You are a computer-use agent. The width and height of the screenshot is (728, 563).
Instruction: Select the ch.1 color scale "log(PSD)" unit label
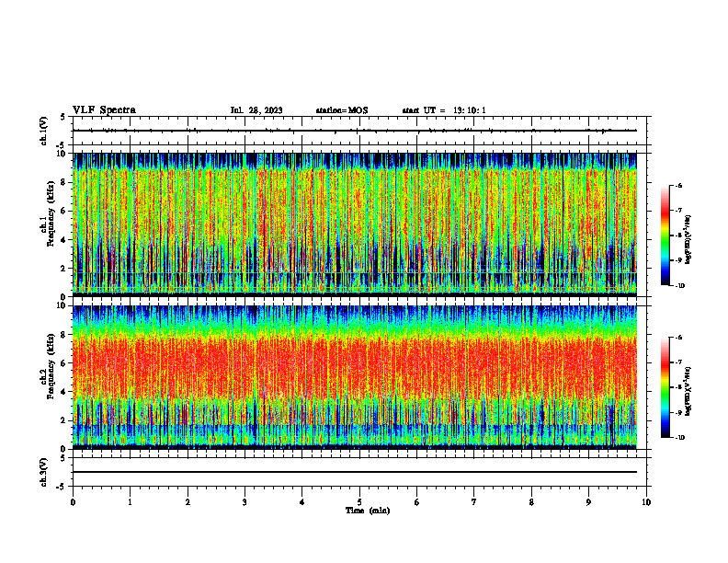tap(688, 240)
